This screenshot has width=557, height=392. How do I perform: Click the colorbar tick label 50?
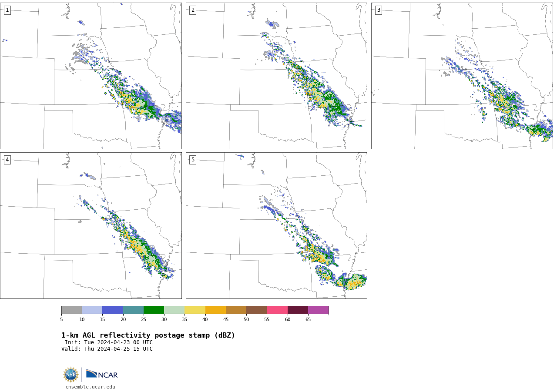[x=246, y=320]
